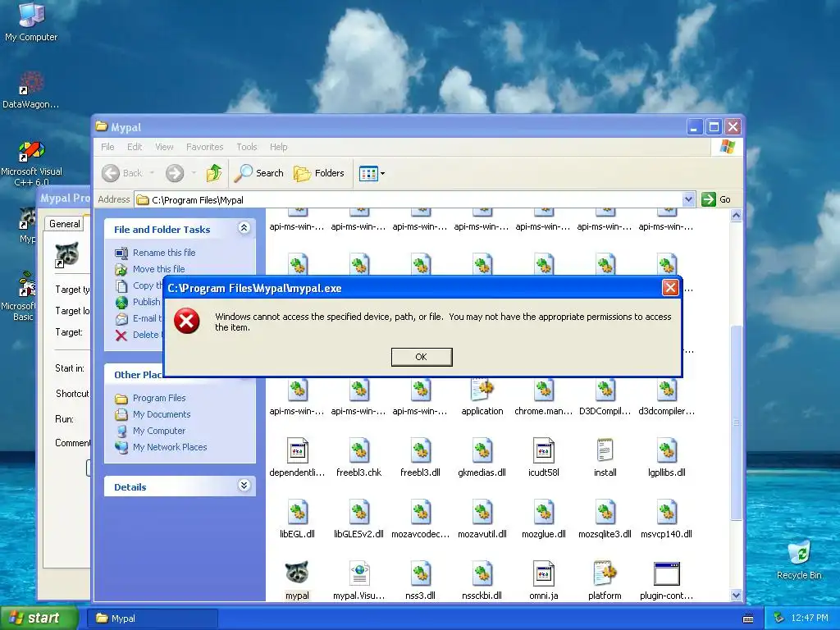
Task: Select the freebl3.dll file icon
Action: click(421, 450)
